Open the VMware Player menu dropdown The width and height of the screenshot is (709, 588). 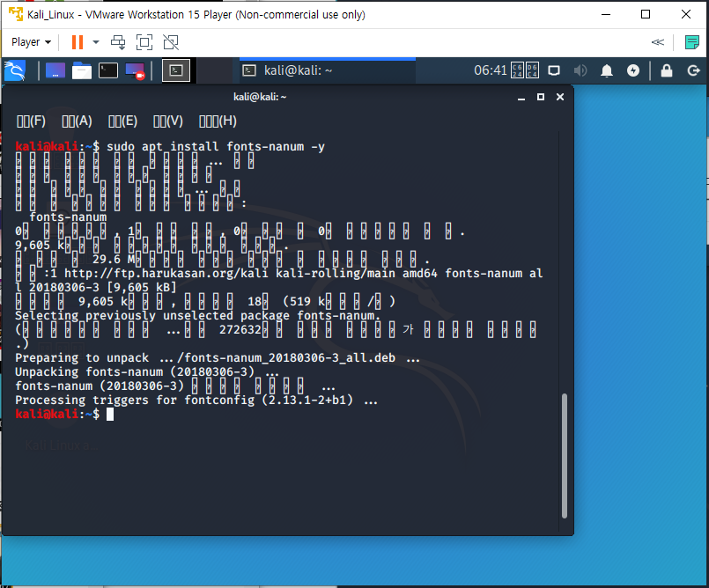coord(31,42)
